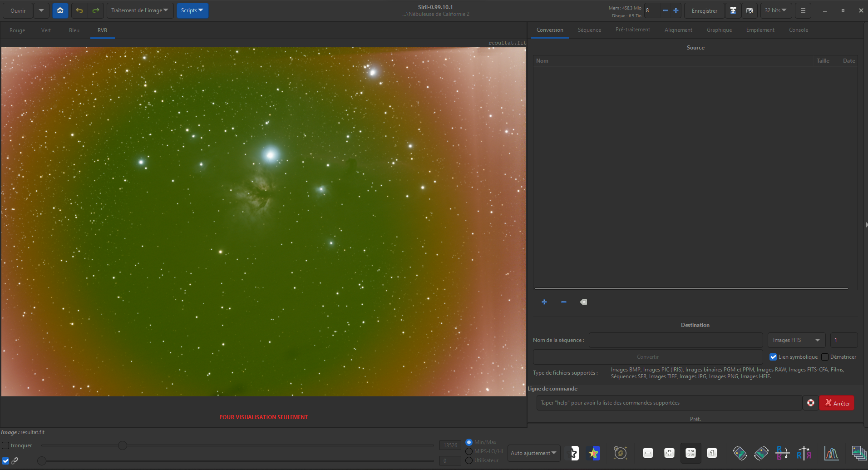Click the Enregistrer button

click(704, 10)
